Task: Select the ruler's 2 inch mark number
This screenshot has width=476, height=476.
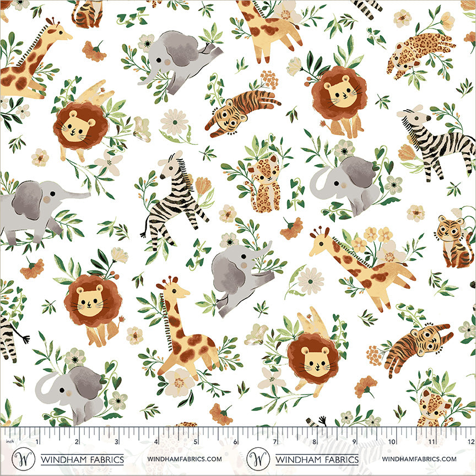Action: pos(77,441)
